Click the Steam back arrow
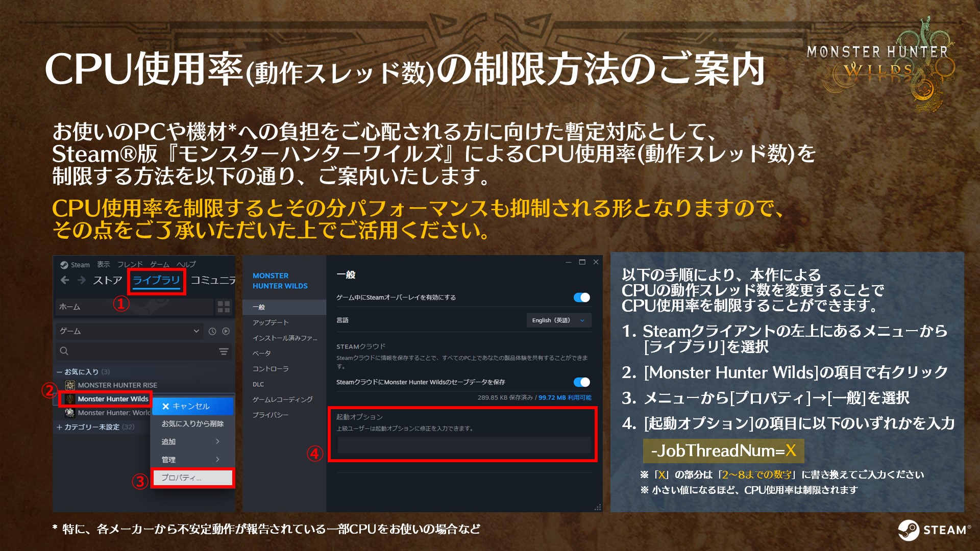This screenshot has width=980, height=551. (x=65, y=280)
